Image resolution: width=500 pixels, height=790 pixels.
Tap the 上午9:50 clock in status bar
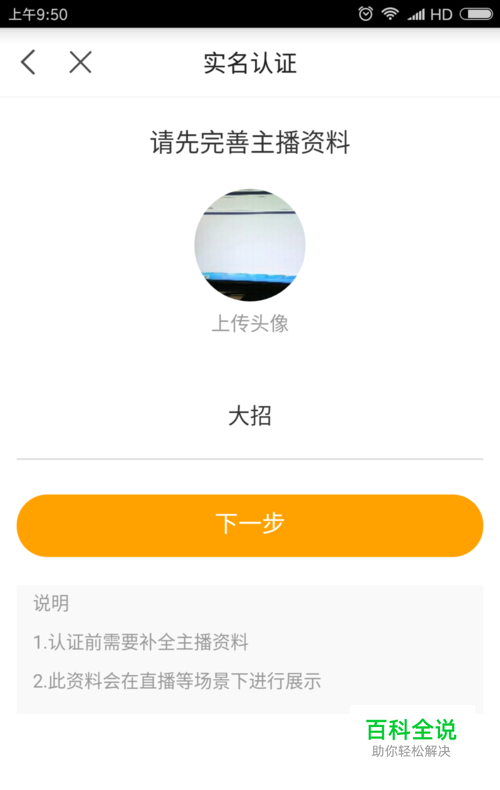click(x=38, y=14)
